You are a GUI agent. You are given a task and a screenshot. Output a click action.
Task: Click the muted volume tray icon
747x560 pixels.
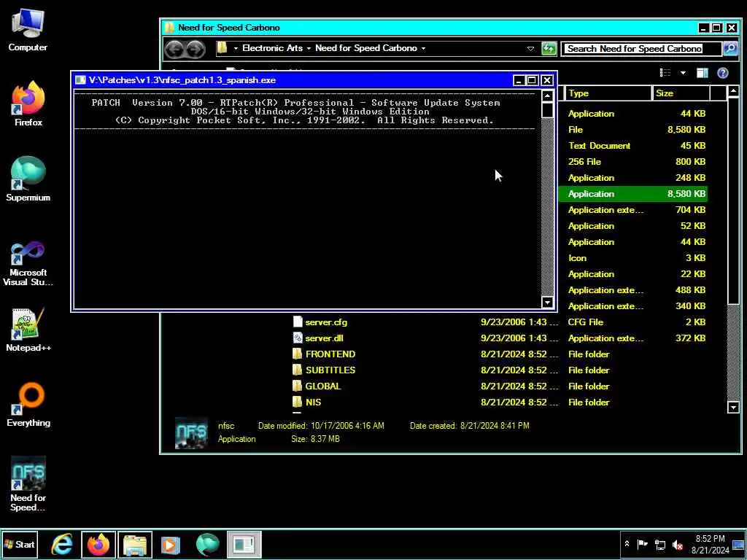click(x=677, y=544)
